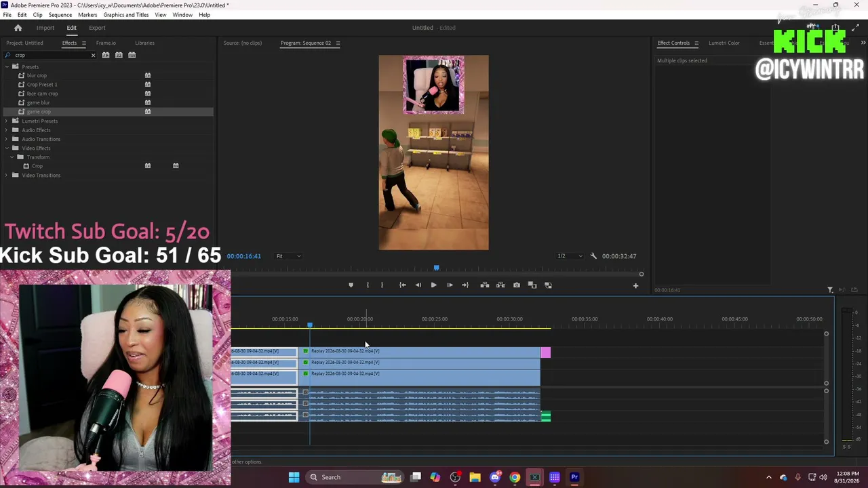This screenshot has width=868, height=488.
Task: Expand the Video Transitions folder
Action: (7, 175)
